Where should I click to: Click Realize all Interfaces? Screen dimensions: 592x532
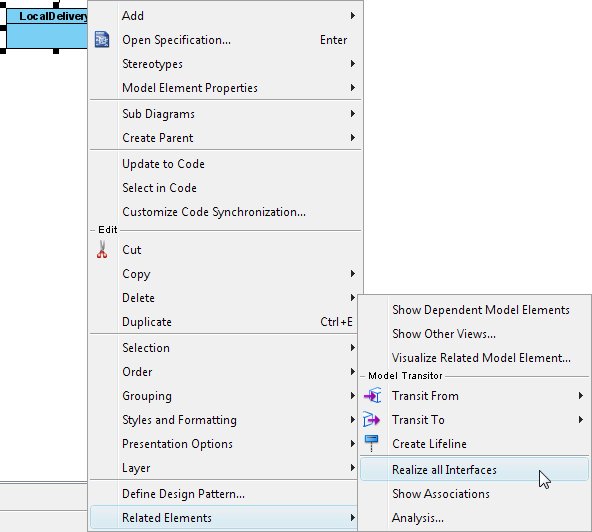click(475, 469)
